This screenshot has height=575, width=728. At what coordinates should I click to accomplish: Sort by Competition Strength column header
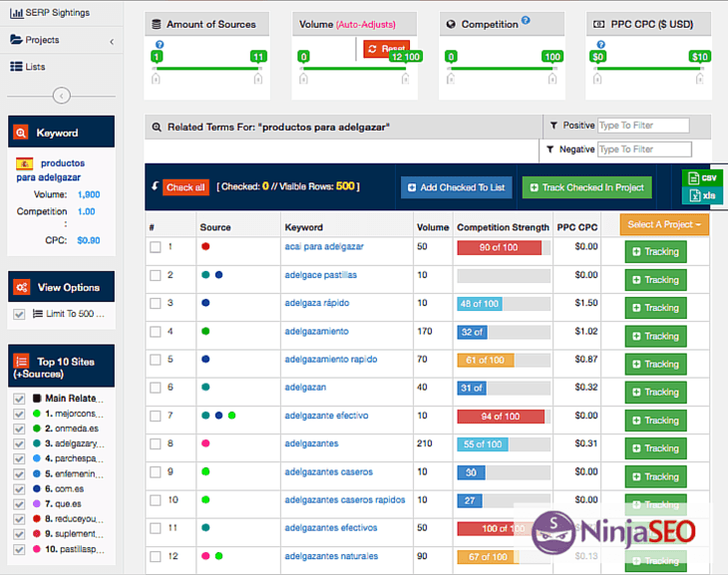(503, 227)
